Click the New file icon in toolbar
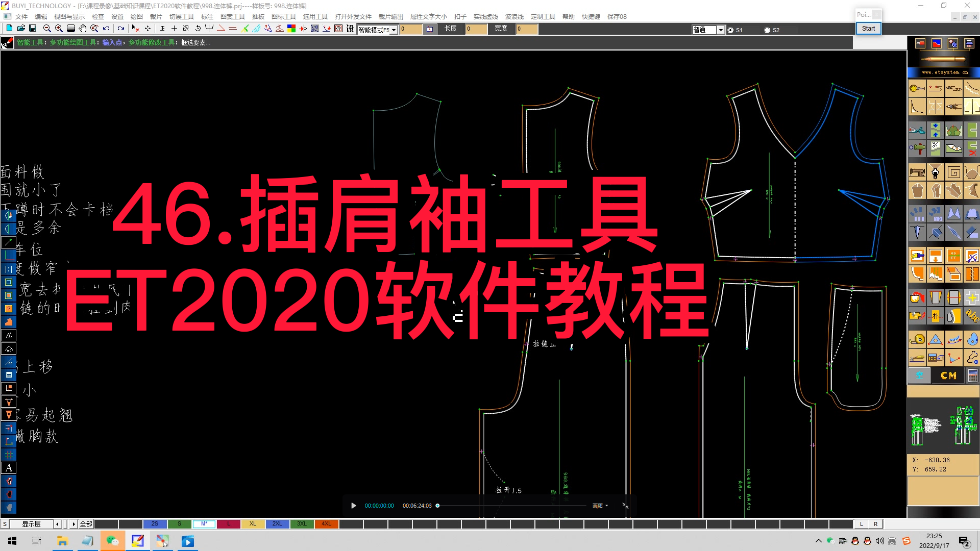The image size is (980, 551). [x=9, y=29]
